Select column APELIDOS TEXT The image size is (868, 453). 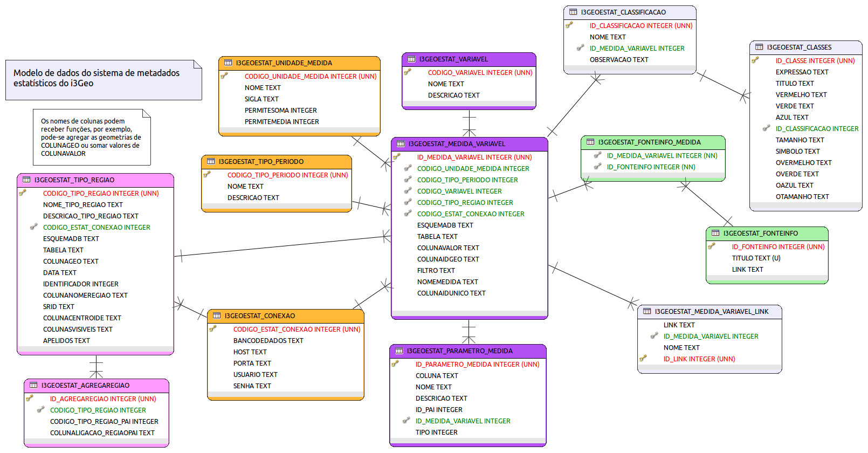66,341
